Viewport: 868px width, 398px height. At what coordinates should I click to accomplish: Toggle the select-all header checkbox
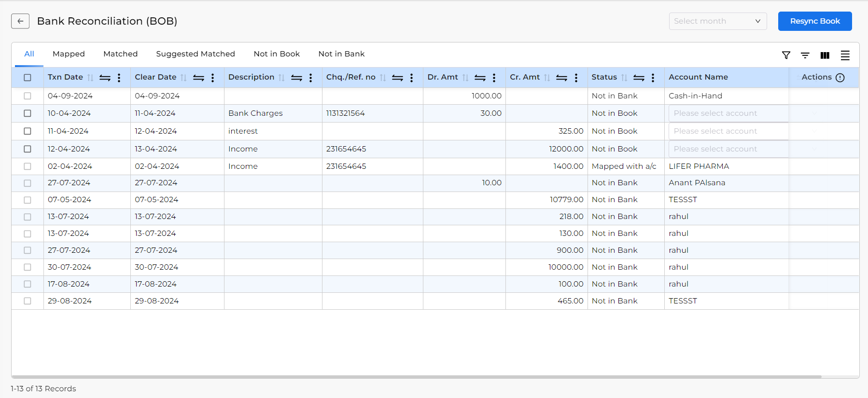coord(28,78)
